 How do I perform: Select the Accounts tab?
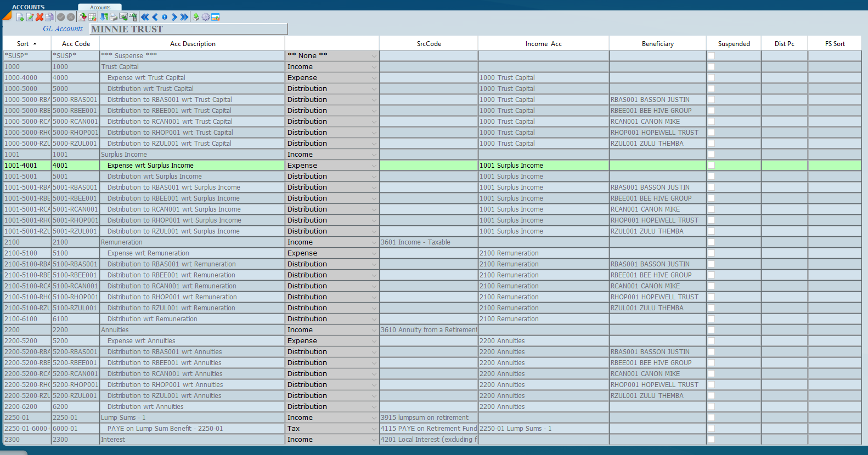point(100,7)
